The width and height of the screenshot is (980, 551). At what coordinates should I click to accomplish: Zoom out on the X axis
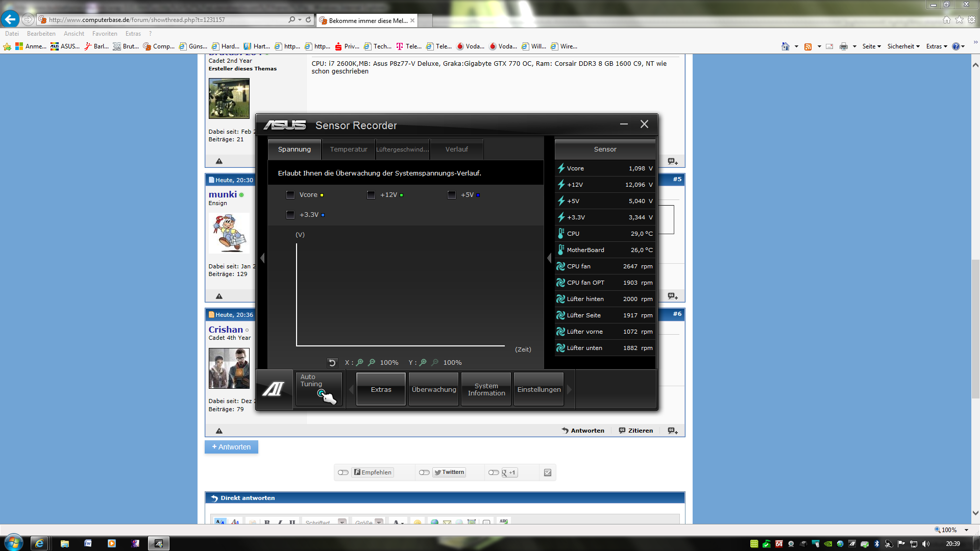pyautogui.click(x=372, y=363)
